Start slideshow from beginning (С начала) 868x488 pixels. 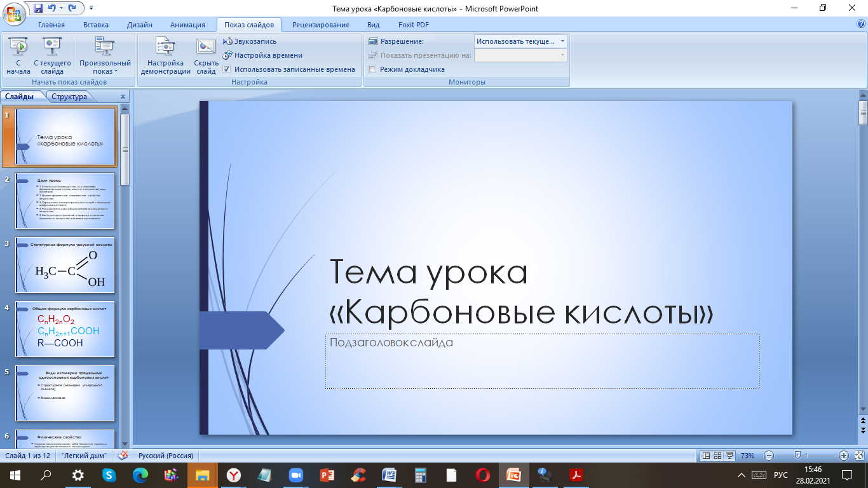coord(18,55)
